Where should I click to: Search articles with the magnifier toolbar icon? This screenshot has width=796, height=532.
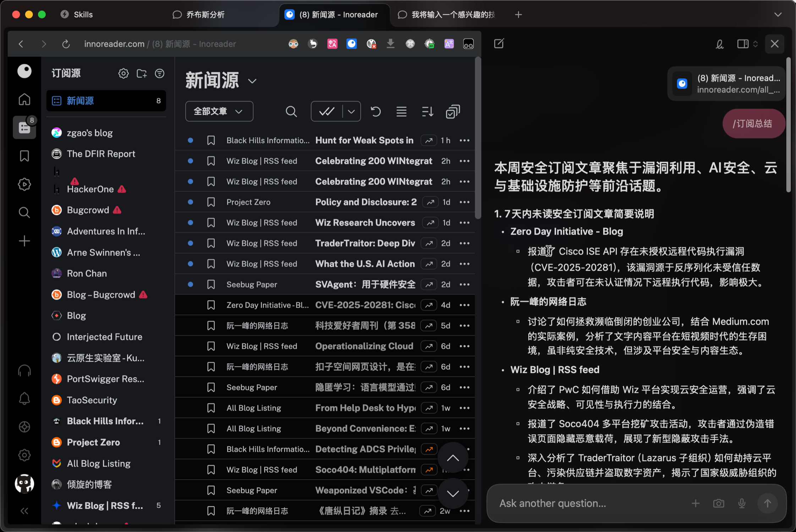pyautogui.click(x=291, y=111)
